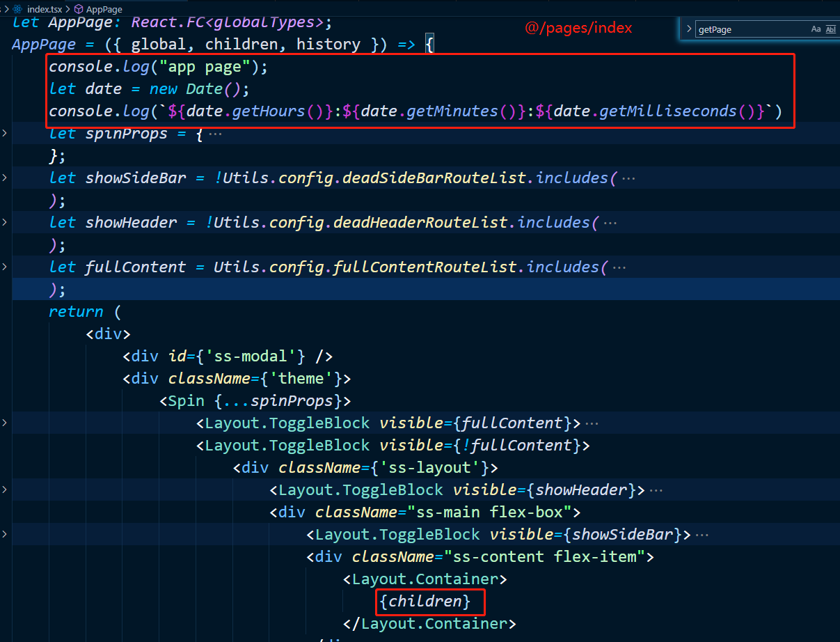Unfold the spinProps block using gutter arrow
Screen dimensions: 840x642
click(x=6, y=133)
